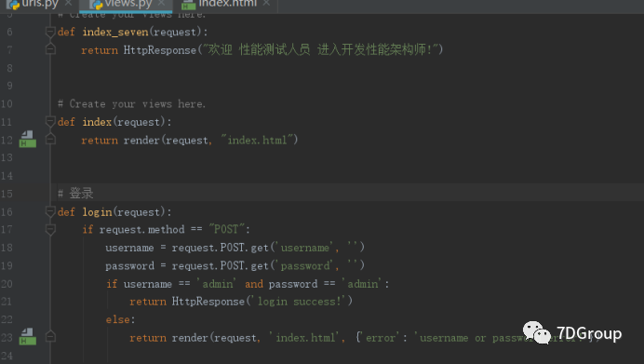The width and height of the screenshot is (644, 364).
Task: Click the 'index.html' string on line 23
Action: 305,338
